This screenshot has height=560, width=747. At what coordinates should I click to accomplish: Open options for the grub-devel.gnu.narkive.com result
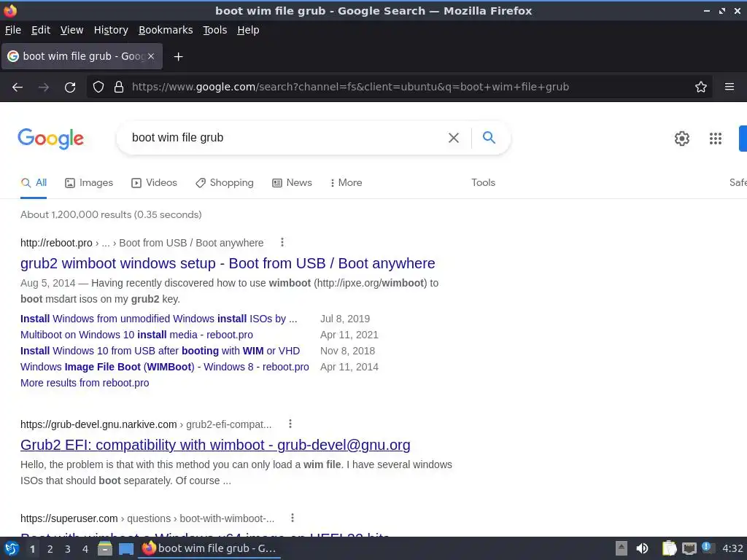pos(290,424)
